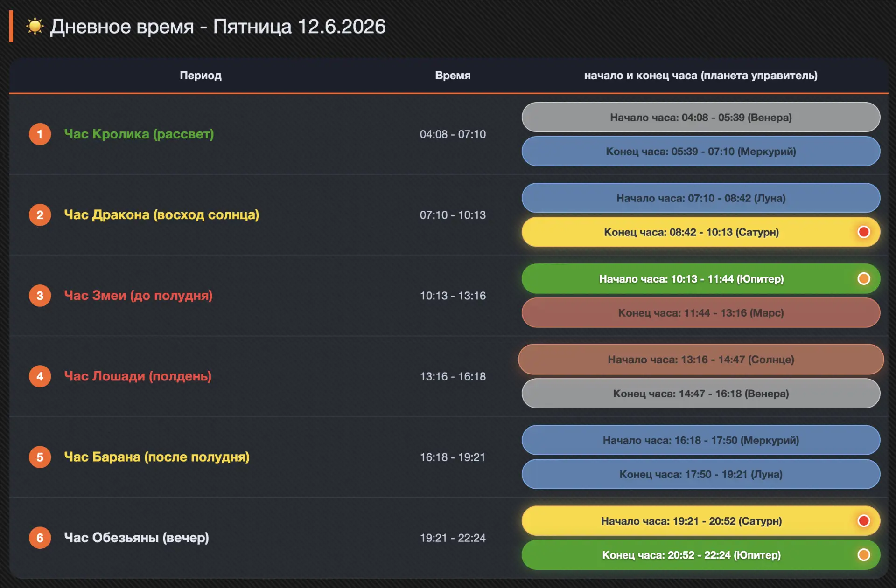Click orange dot on Конец часа 20:52 Юпитер bar

pyautogui.click(x=864, y=554)
